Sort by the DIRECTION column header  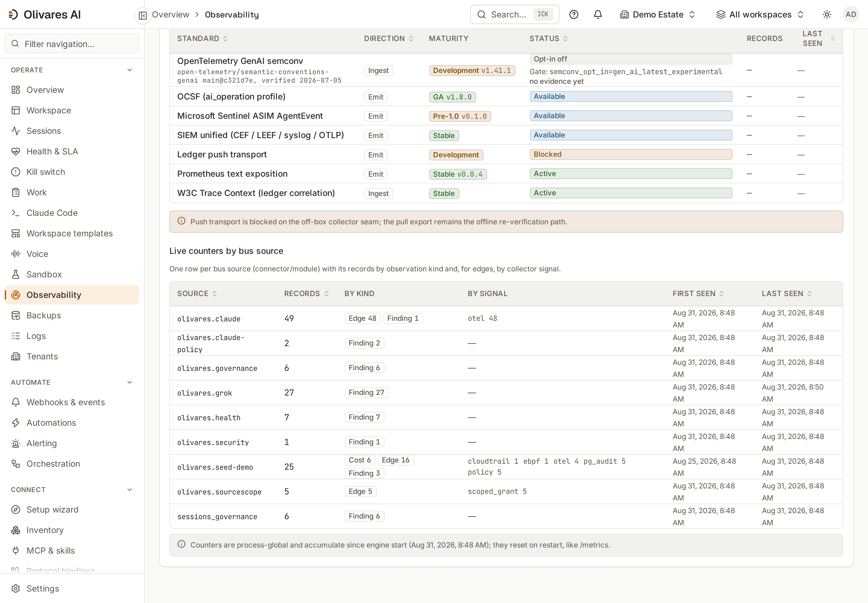(x=388, y=39)
